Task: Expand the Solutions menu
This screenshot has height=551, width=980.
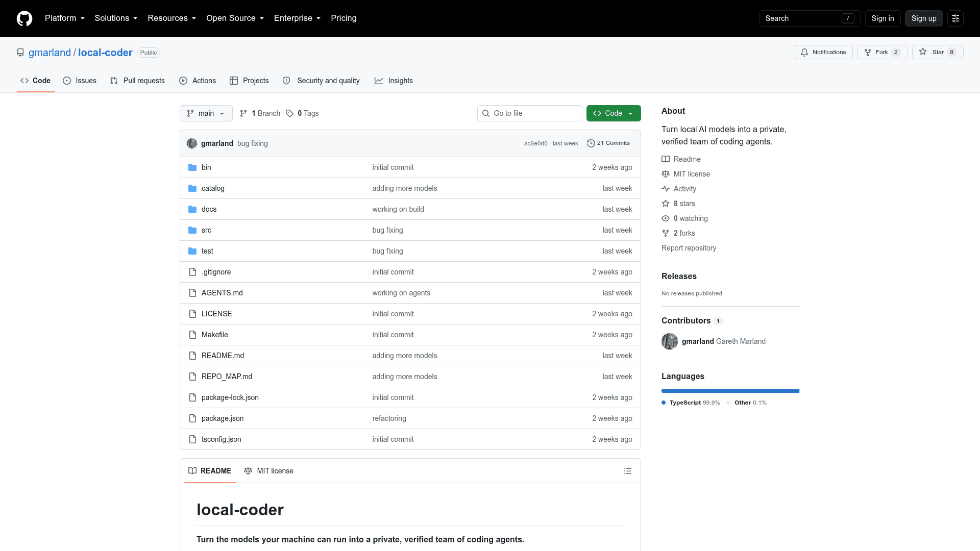Action: pyautogui.click(x=116, y=18)
